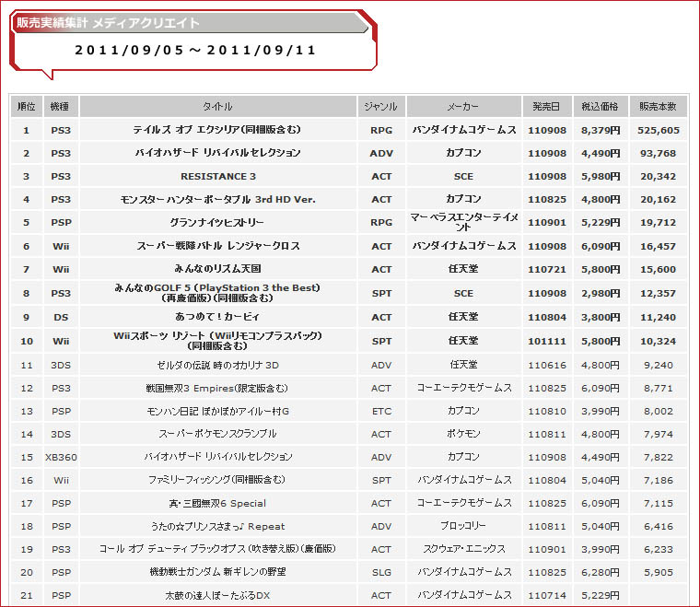Click sales figure 7,822
The image size is (700, 607).
(658, 458)
